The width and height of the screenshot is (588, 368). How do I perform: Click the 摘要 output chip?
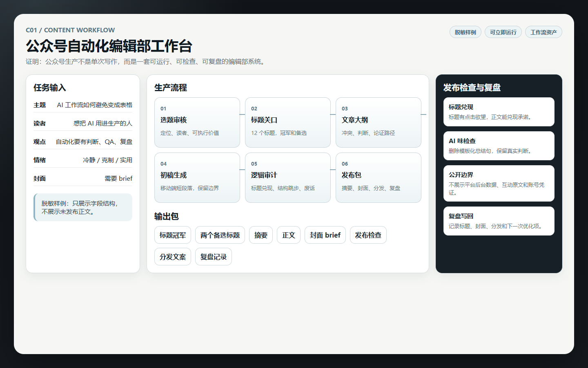pyautogui.click(x=261, y=235)
